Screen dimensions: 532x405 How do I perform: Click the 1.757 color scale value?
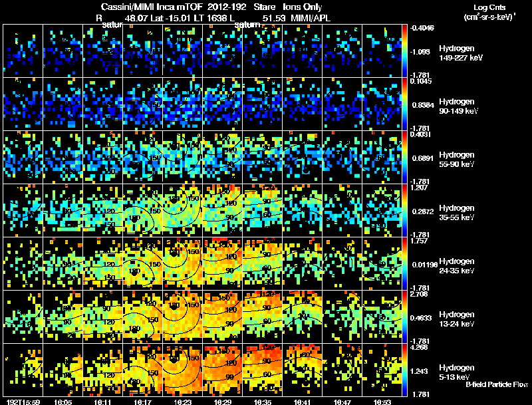419,241
